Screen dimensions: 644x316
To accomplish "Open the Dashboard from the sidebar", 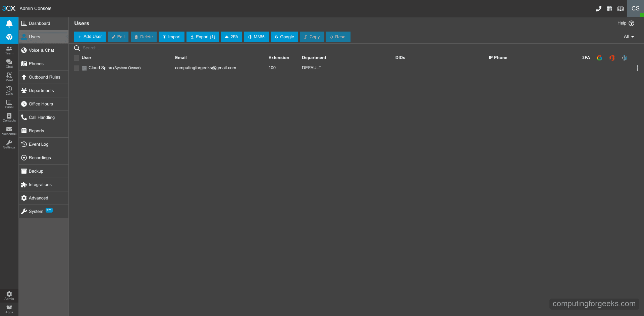I will tap(39, 23).
